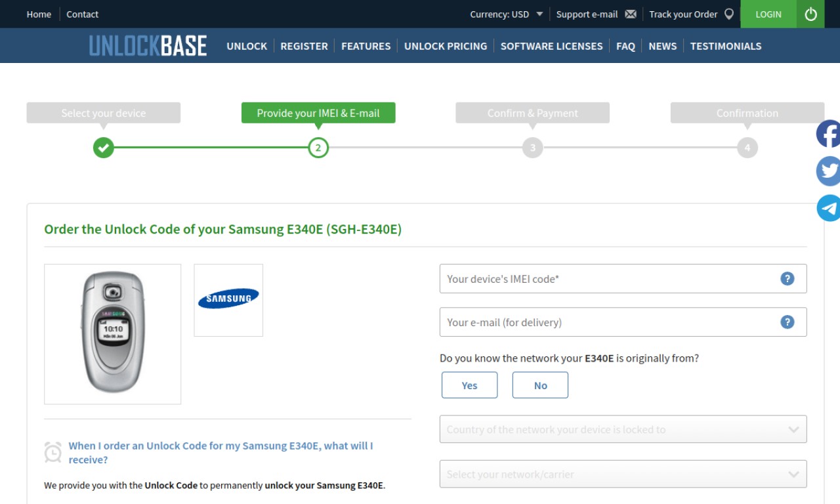
Task: Expand the country of network dropdown
Action: pyautogui.click(x=623, y=429)
